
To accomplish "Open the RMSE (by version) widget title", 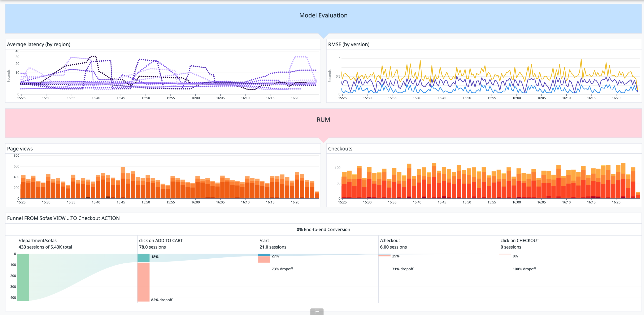I will tap(349, 44).
